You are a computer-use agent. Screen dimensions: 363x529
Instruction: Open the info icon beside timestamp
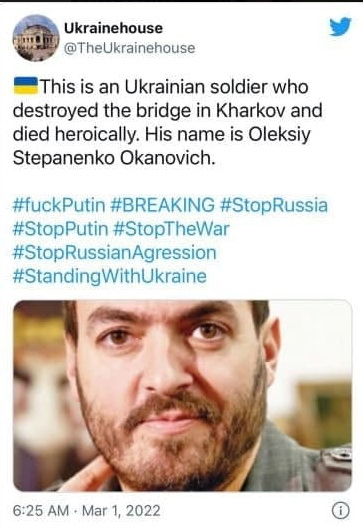coord(340,510)
